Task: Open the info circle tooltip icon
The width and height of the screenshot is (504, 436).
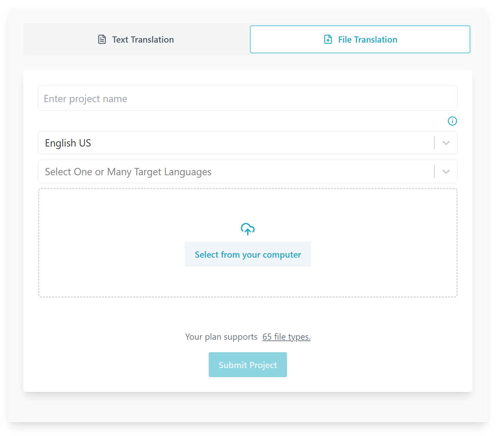Action: click(452, 121)
